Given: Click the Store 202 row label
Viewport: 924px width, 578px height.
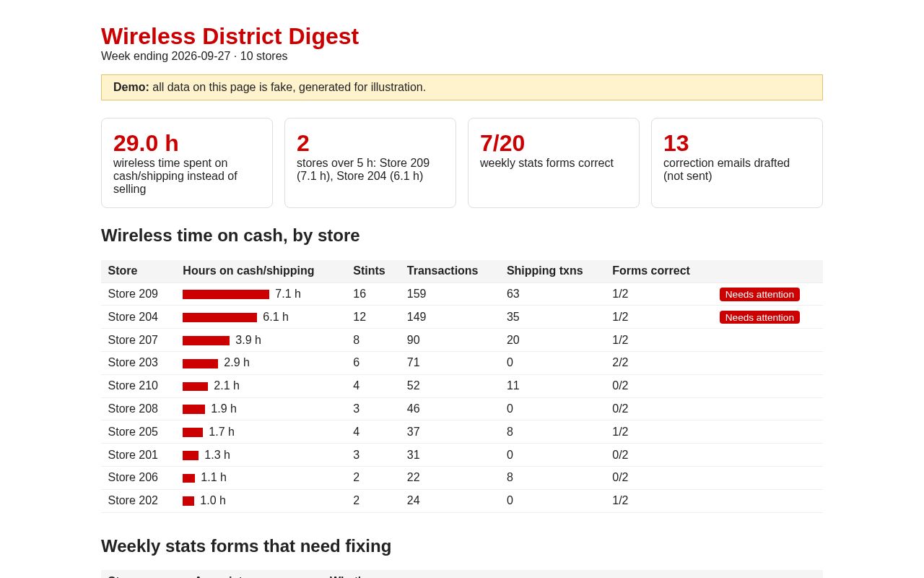Looking at the screenshot, I should [x=133, y=501].
